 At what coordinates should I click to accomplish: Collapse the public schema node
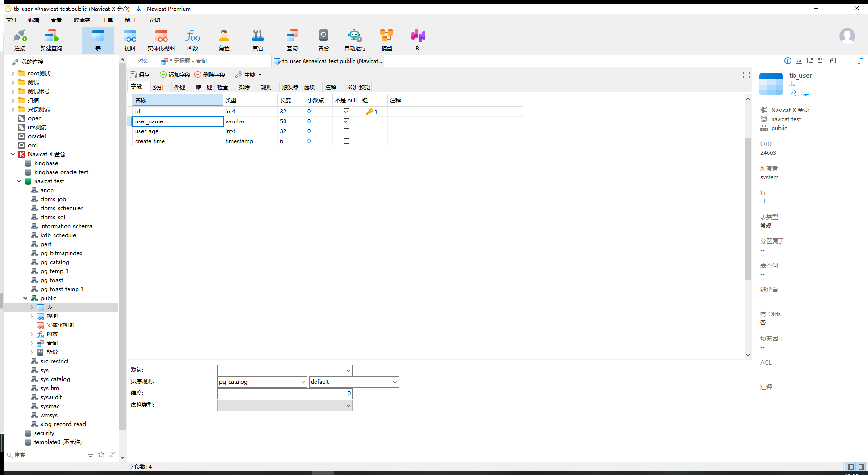26,298
